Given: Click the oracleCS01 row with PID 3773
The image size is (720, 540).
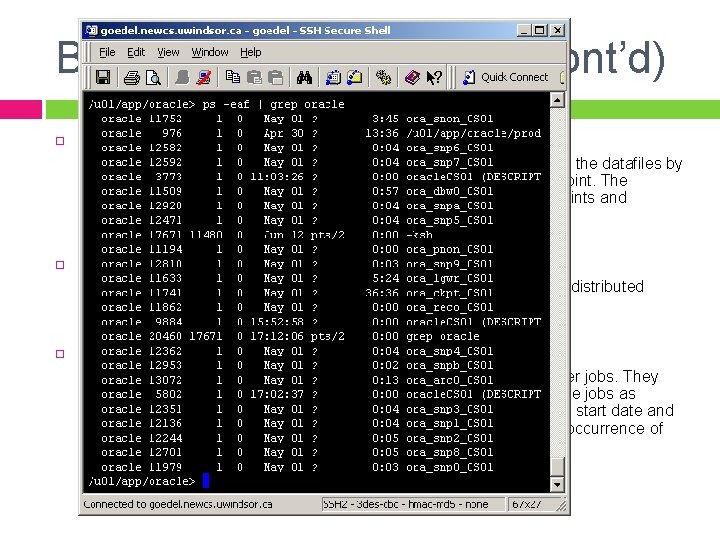Looking at the screenshot, I should [x=321, y=177].
